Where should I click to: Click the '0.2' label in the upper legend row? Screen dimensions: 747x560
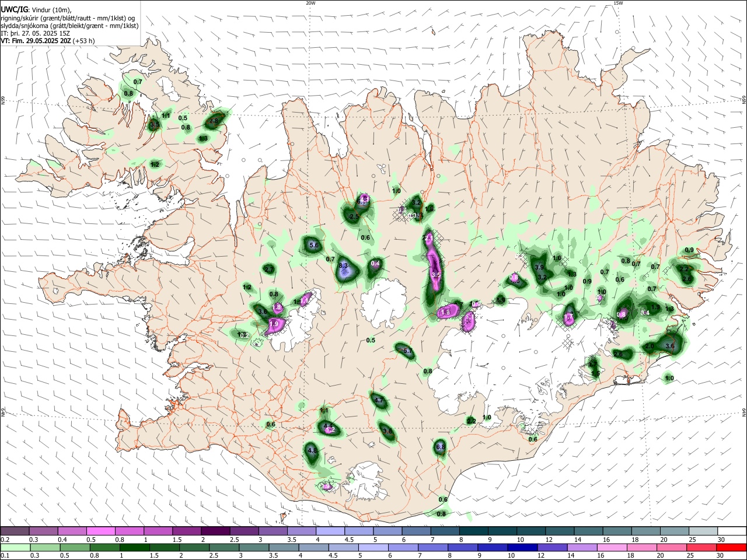pos(4,540)
